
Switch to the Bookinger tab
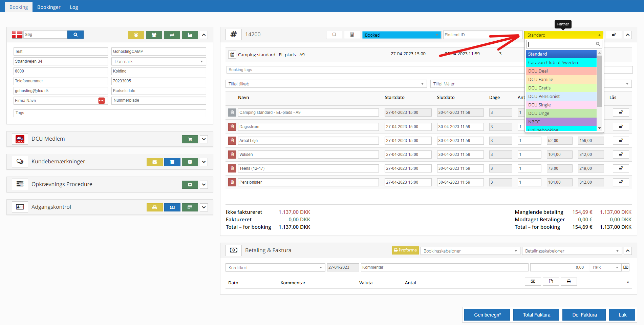[49, 7]
